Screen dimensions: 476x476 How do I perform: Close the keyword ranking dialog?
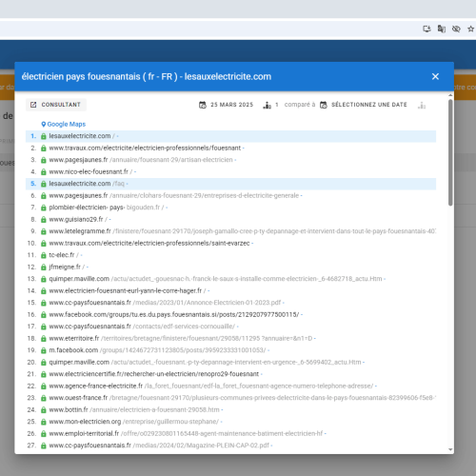(435, 76)
